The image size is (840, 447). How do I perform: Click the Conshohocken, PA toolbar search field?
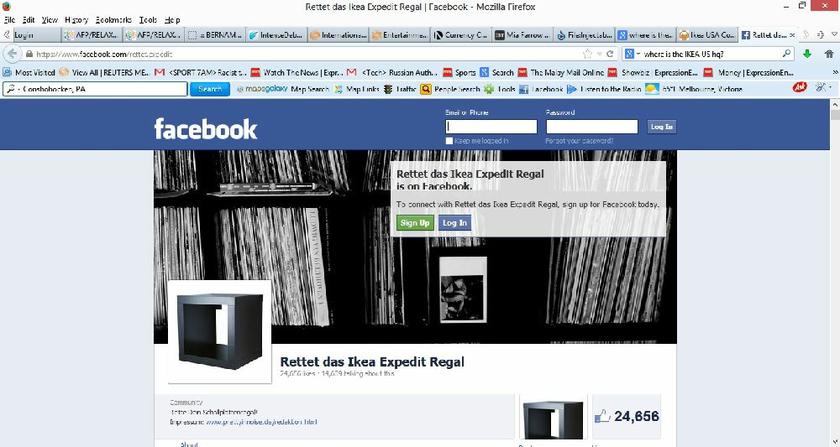point(95,89)
